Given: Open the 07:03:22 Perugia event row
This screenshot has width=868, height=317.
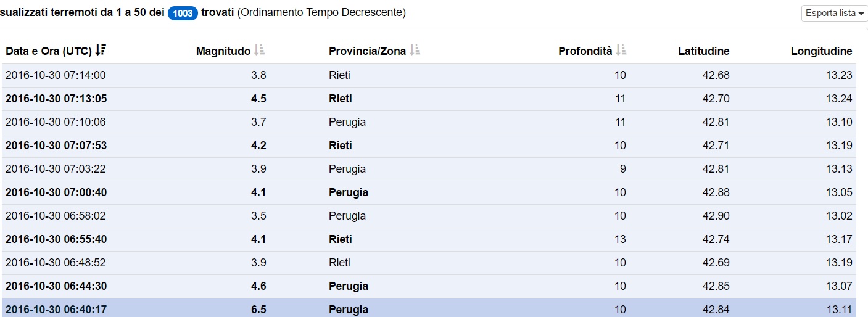Looking at the screenshot, I should click(56, 169).
